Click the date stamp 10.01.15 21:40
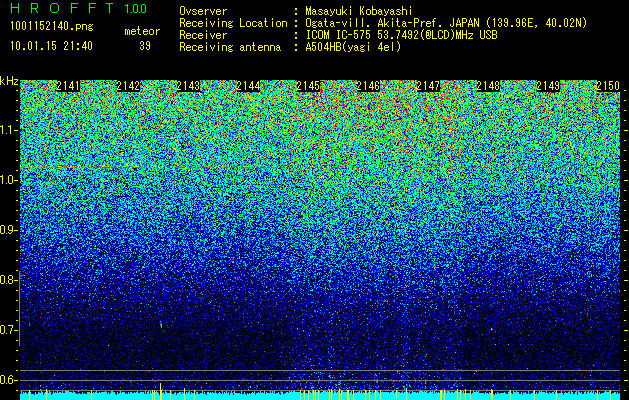Screen dimensions: 629x400 point(51,46)
